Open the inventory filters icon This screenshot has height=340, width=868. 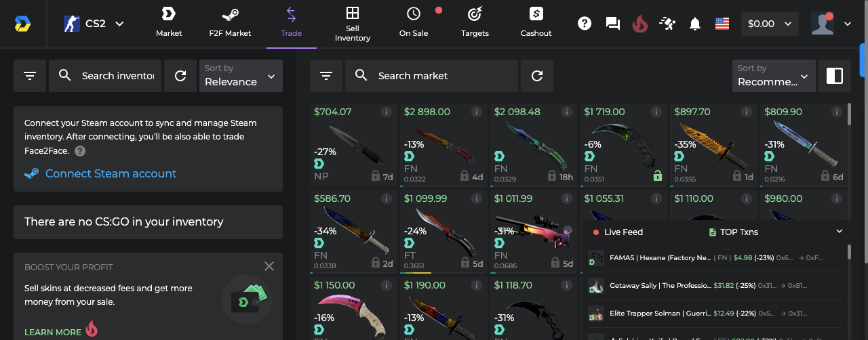click(30, 76)
